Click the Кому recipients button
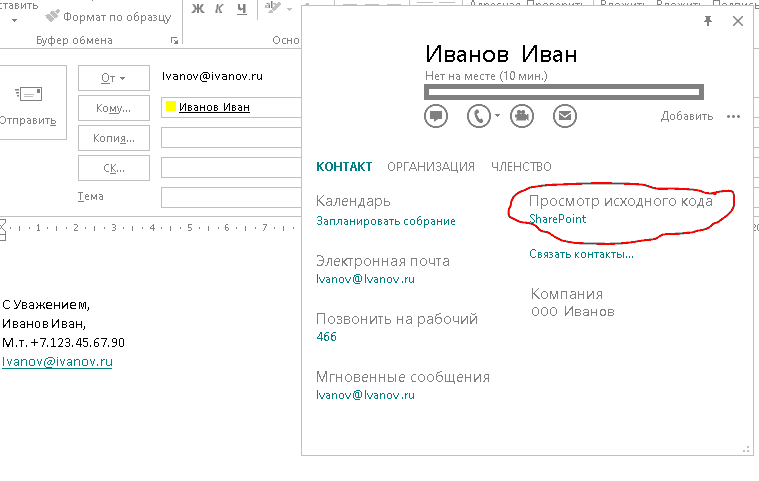 [x=114, y=108]
